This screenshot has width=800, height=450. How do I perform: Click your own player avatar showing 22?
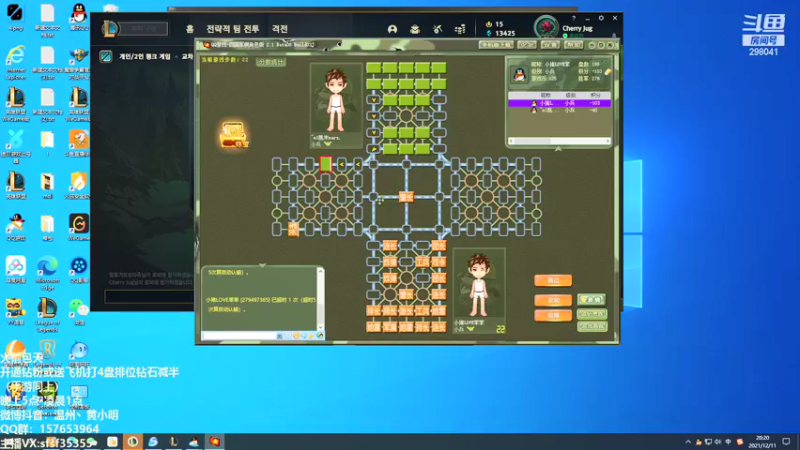479,285
